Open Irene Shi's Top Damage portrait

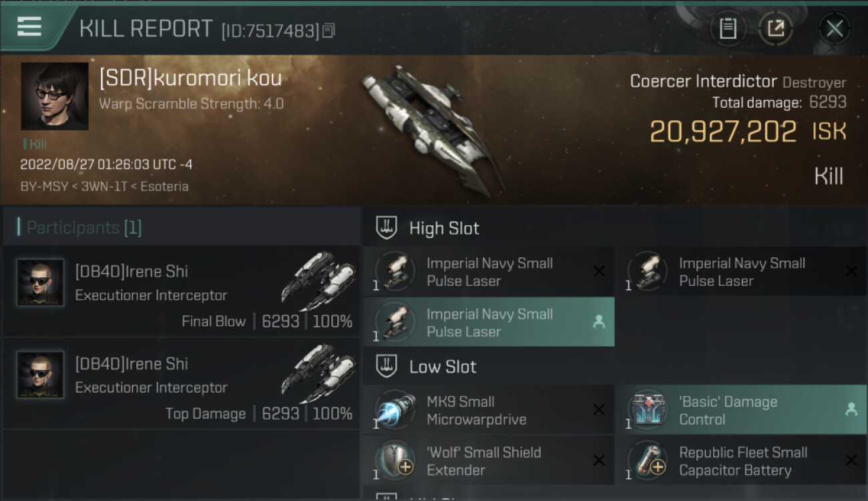point(40,375)
